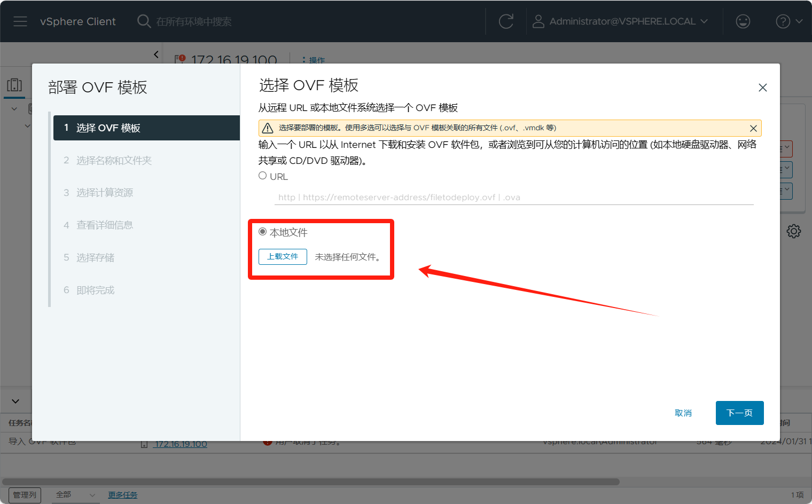Select step 1 选择 OVF 模板
Viewport: 812px width, 504px height.
click(x=146, y=128)
